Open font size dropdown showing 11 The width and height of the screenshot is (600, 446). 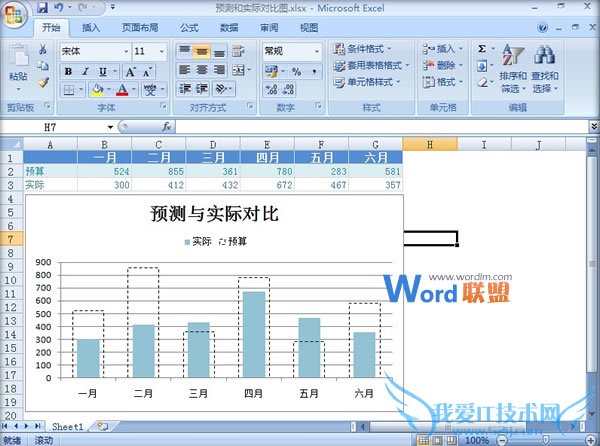(161, 51)
